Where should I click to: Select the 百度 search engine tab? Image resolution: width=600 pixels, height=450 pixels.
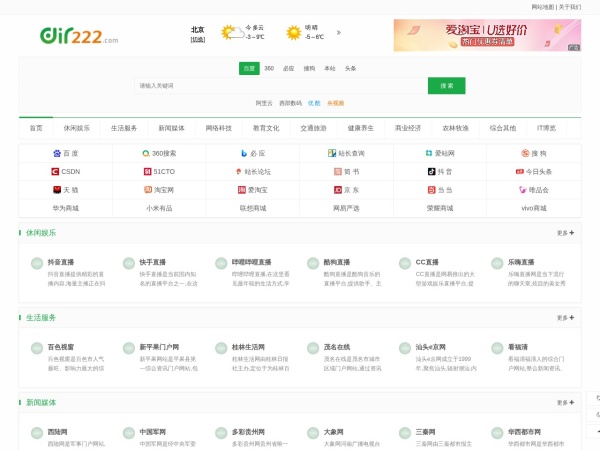pyautogui.click(x=248, y=68)
